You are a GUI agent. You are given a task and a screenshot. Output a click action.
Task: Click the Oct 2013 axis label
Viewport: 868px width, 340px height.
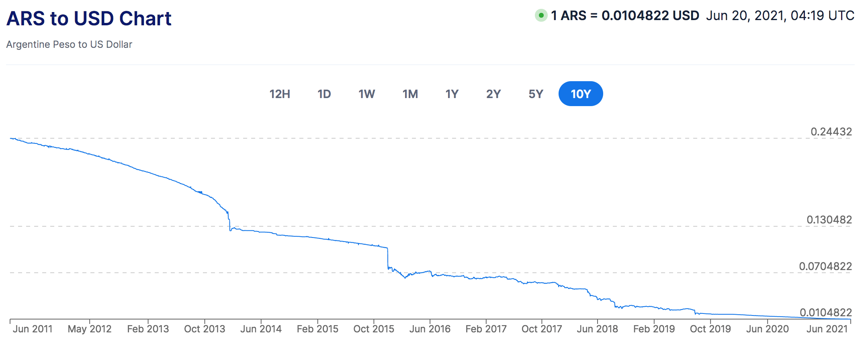[205, 329]
